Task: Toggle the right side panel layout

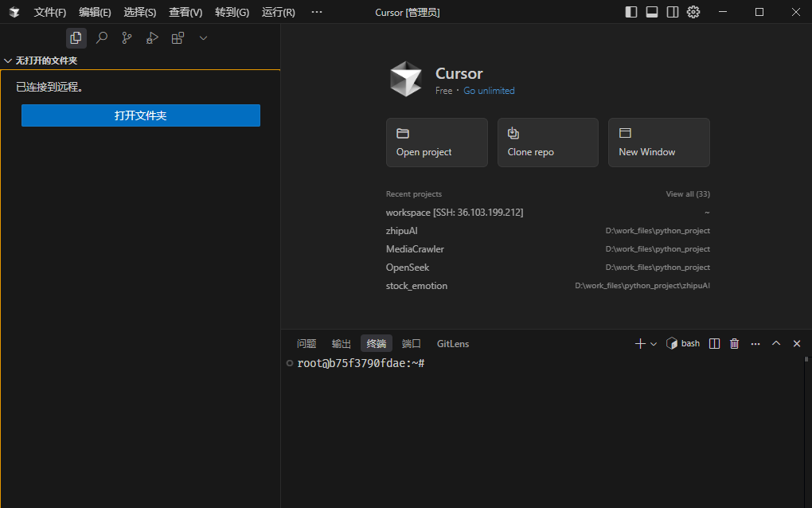Action: (x=673, y=12)
